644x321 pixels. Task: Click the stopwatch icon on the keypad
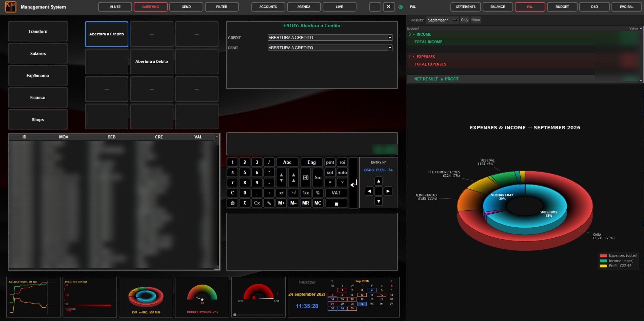232,203
